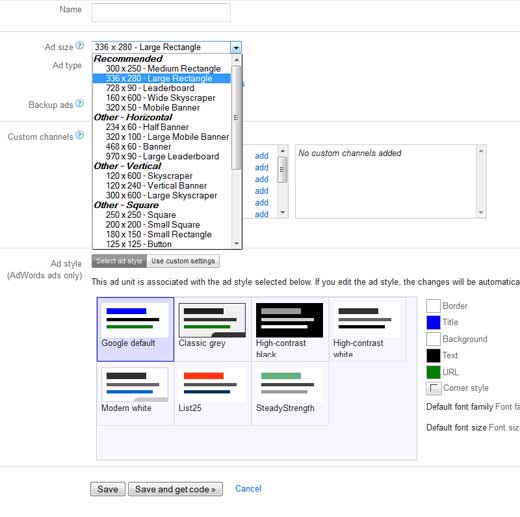Viewport: 520px width, 517px height.
Task: Open the Ad size help icon
Action: click(x=79, y=45)
